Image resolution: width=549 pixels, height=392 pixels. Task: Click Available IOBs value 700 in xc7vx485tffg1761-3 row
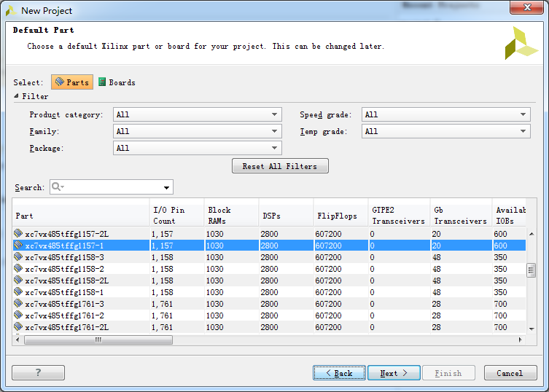tap(500, 304)
